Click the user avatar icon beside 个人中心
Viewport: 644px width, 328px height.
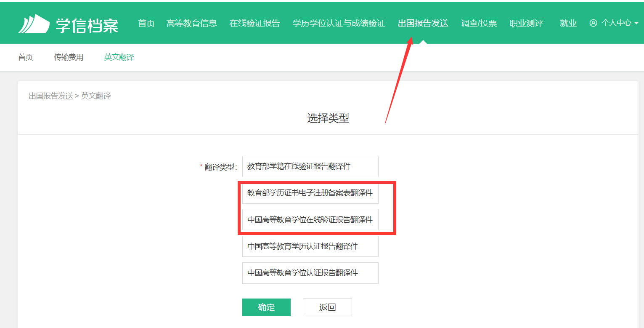tap(593, 23)
